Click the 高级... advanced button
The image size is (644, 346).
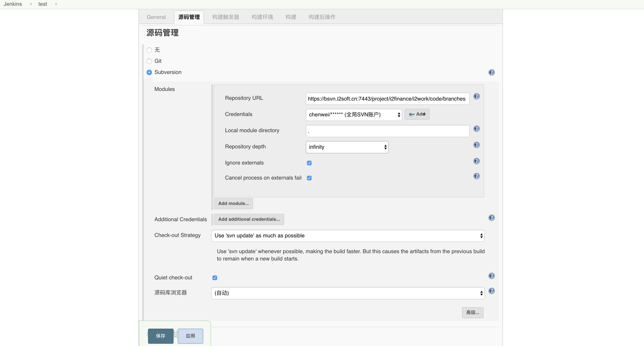point(473,312)
